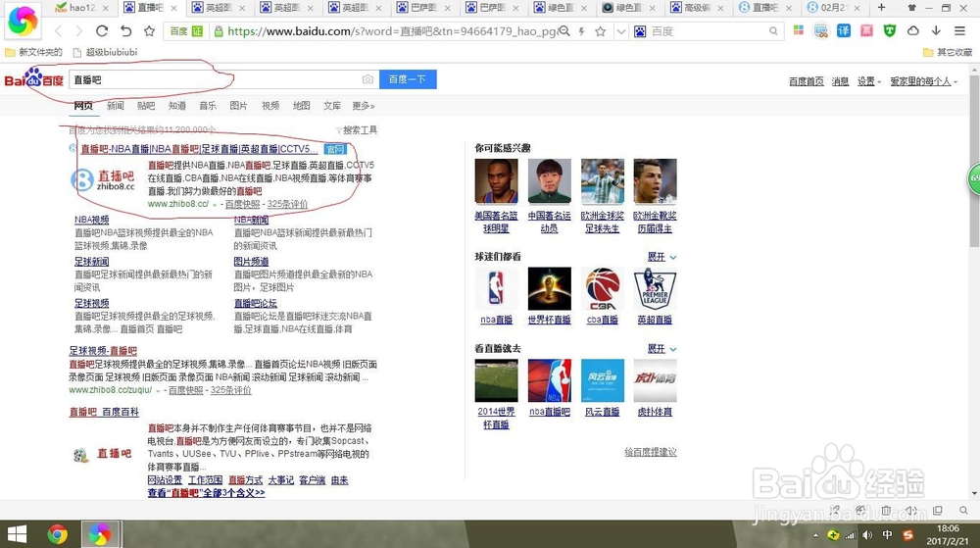Select the 贴吧 search category
The width and height of the screenshot is (980, 548).
point(146,106)
